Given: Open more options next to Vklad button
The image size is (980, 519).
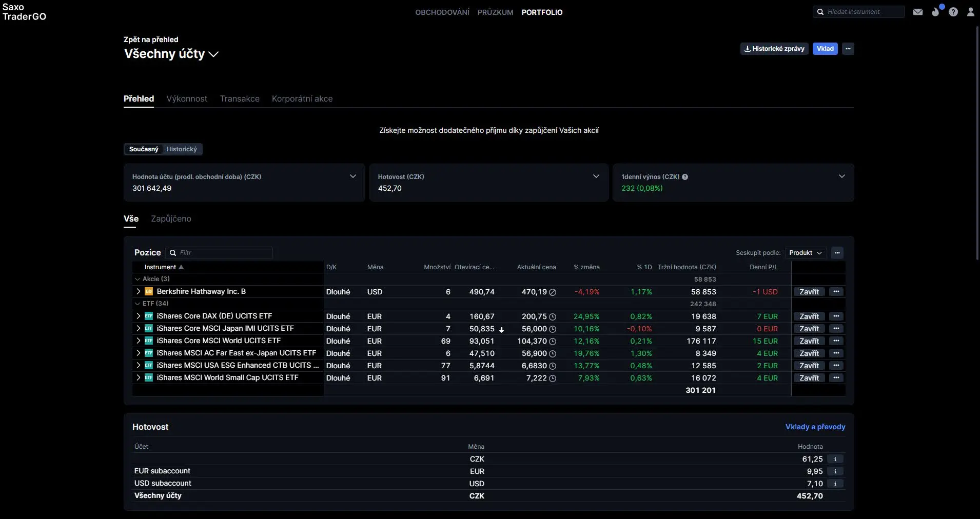Looking at the screenshot, I should pyautogui.click(x=848, y=49).
